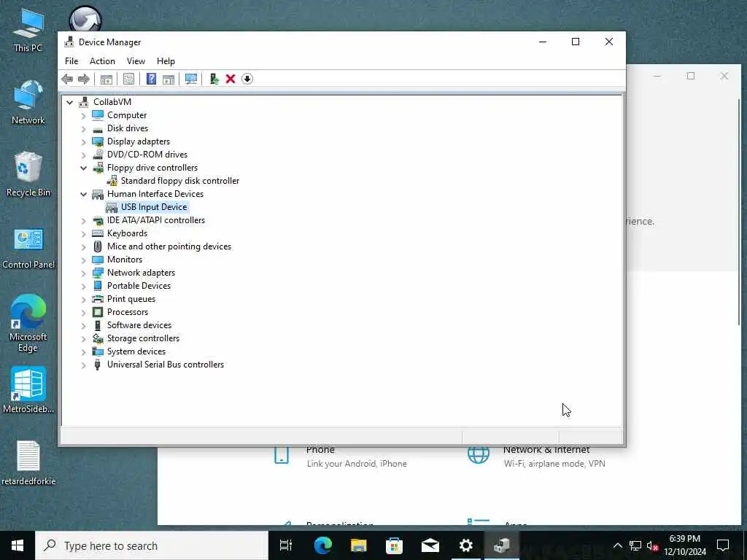Open Task View on the taskbar
The width and height of the screenshot is (747, 560).
pyautogui.click(x=286, y=545)
